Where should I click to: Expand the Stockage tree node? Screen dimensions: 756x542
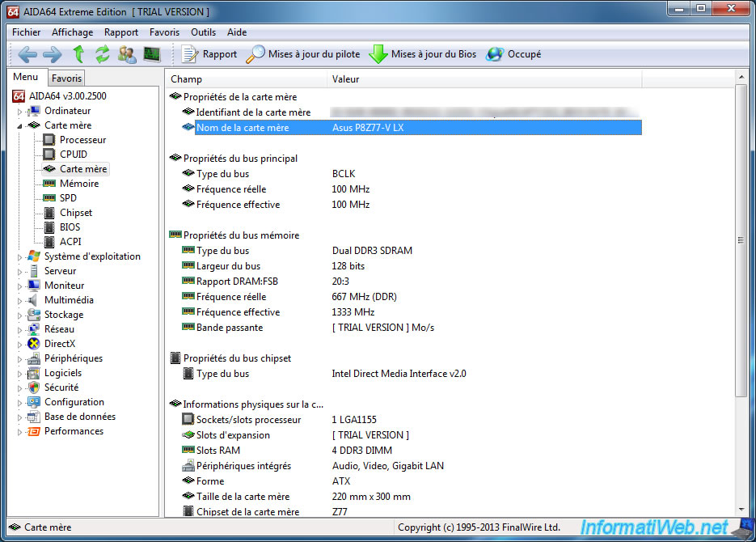(x=19, y=315)
